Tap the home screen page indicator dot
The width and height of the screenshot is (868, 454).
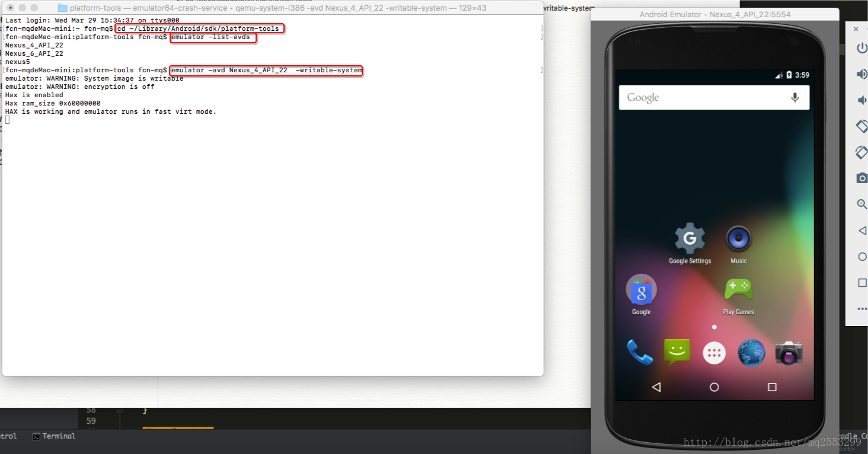(714, 327)
